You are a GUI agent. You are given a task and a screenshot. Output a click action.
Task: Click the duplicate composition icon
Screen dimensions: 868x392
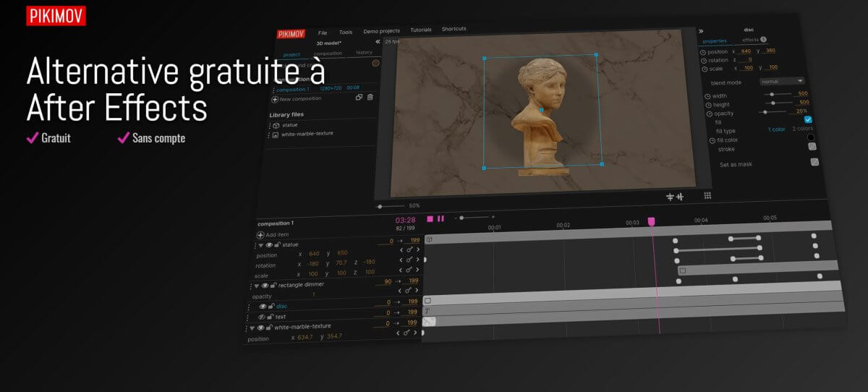[359, 98]
